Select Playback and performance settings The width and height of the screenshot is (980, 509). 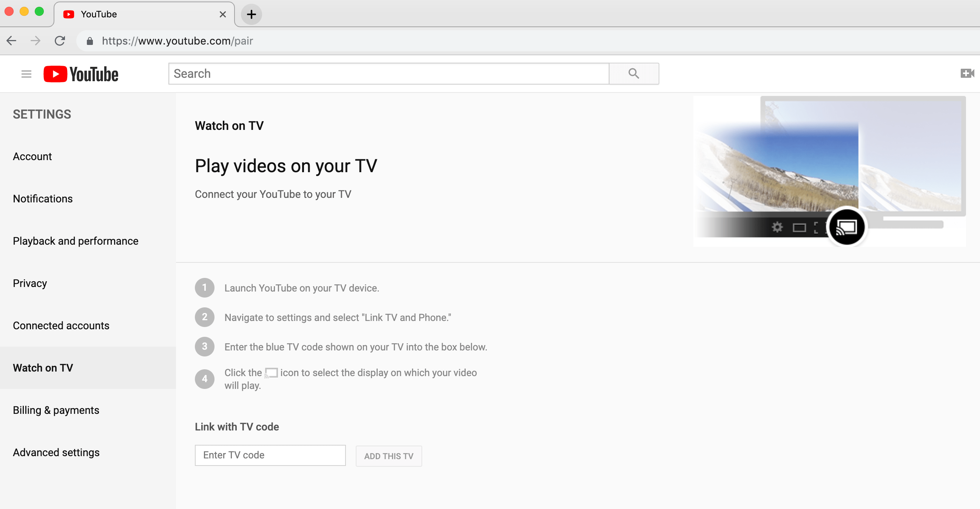[76, 241]
